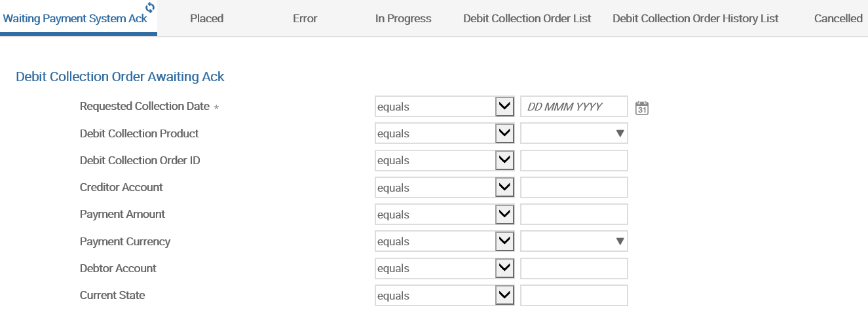
Task: Expand the Requested Collection Date operator dropdown
Action: pos(504,107)
